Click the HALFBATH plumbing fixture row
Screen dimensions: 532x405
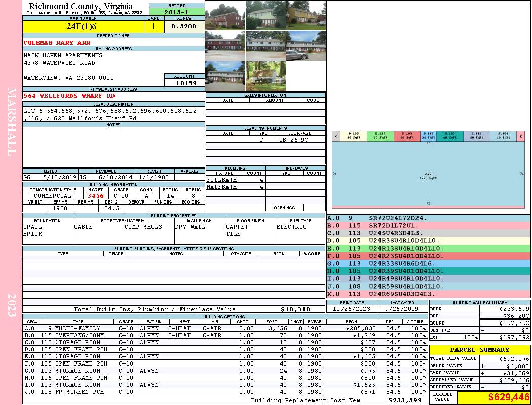click(236, 187)
